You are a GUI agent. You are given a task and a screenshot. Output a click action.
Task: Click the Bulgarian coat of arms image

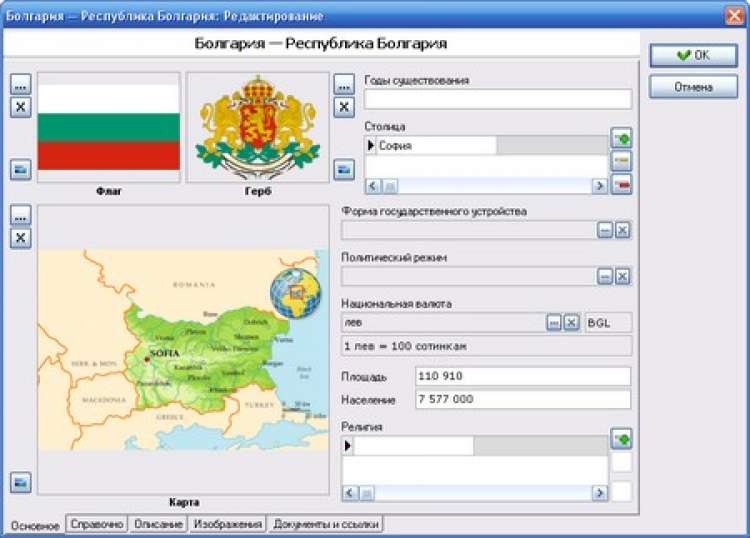coord(258,127)
